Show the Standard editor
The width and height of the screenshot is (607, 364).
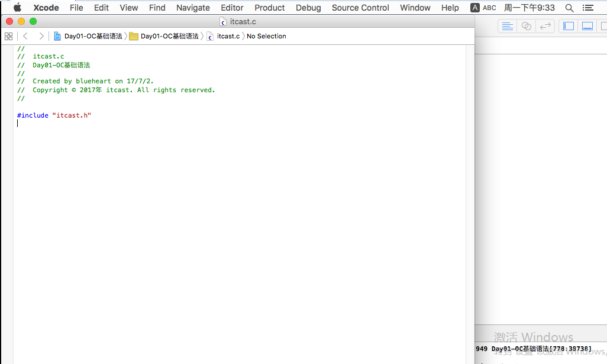pyautogui.click(x=507, y=27)
